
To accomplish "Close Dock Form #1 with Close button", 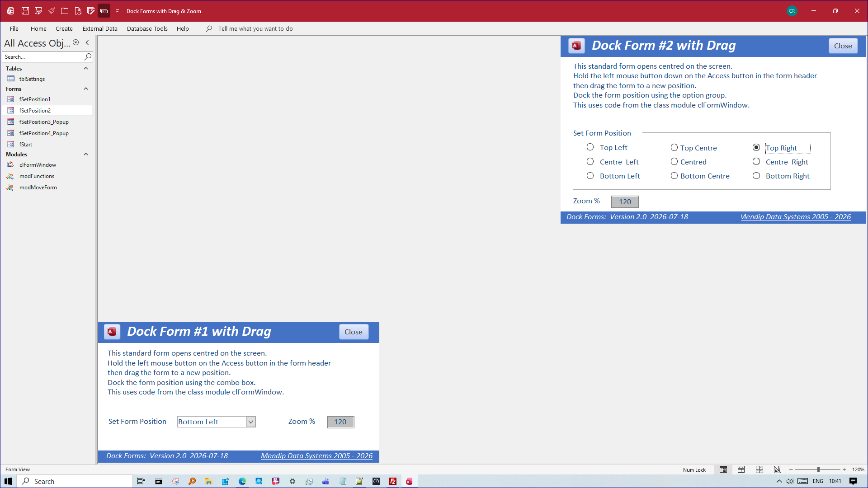I will (354, 332).
